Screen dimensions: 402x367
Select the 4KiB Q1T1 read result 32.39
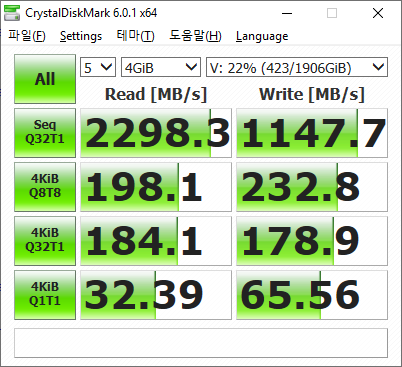pyautogui.click(x=156, y=295)
